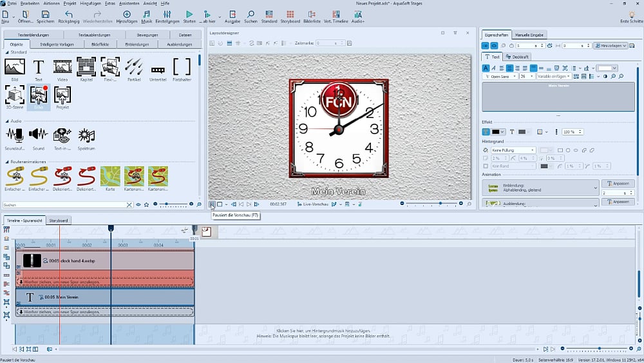Toggle center text alignment in Text properties
The height and width of the screenshot is (363, 644).
point(509,68)
